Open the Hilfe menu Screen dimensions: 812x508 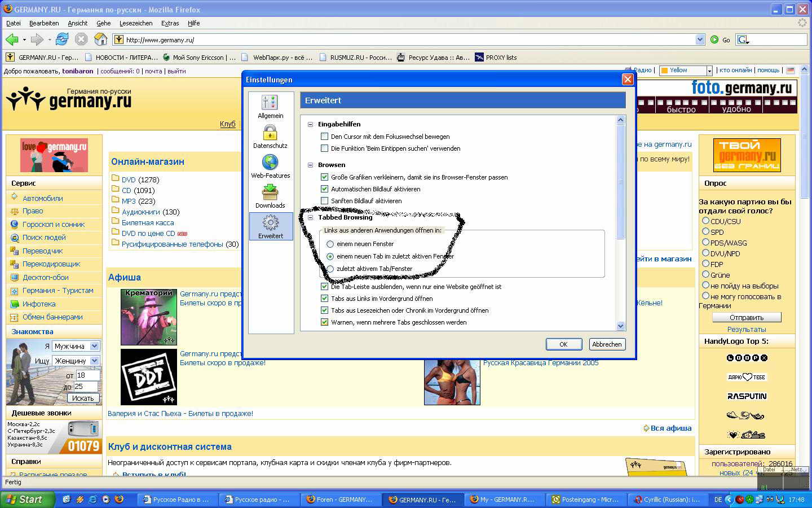click(x=194, y=23)
